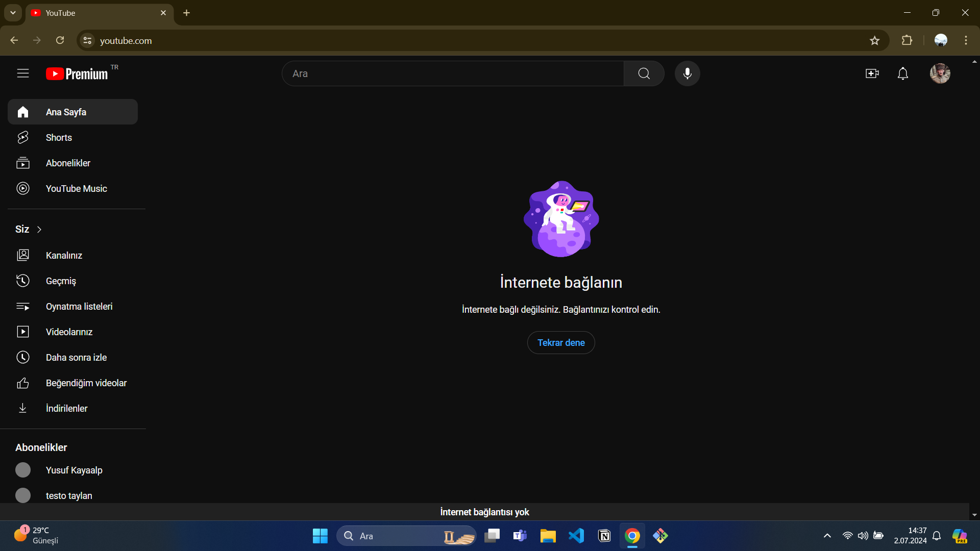Click the YouTube Ara search field
Viewport: 980px width, 551px height.
(x=452, y=73)
